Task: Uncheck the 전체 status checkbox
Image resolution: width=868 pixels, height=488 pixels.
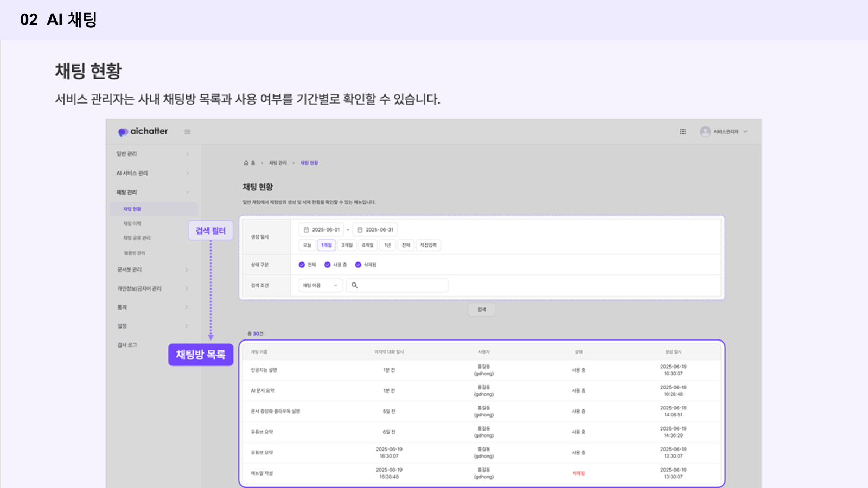Action: tap(302, 265)
